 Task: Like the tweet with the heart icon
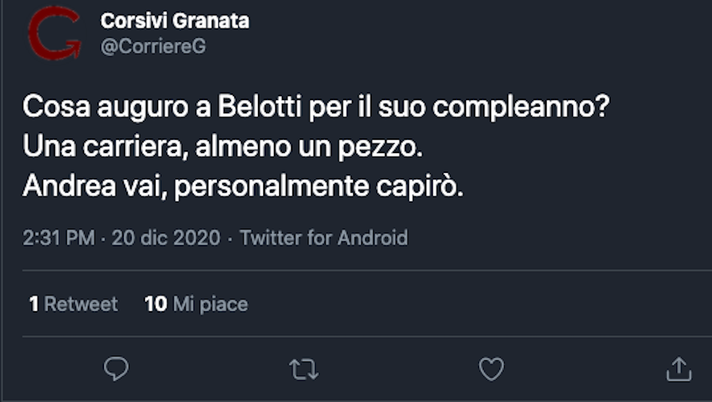pos(491,369)
